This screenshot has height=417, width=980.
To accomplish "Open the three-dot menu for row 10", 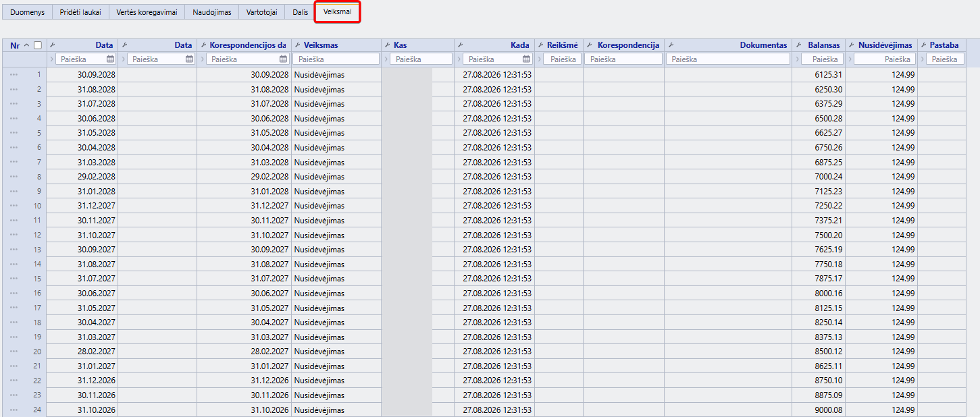I will point(14,206).
